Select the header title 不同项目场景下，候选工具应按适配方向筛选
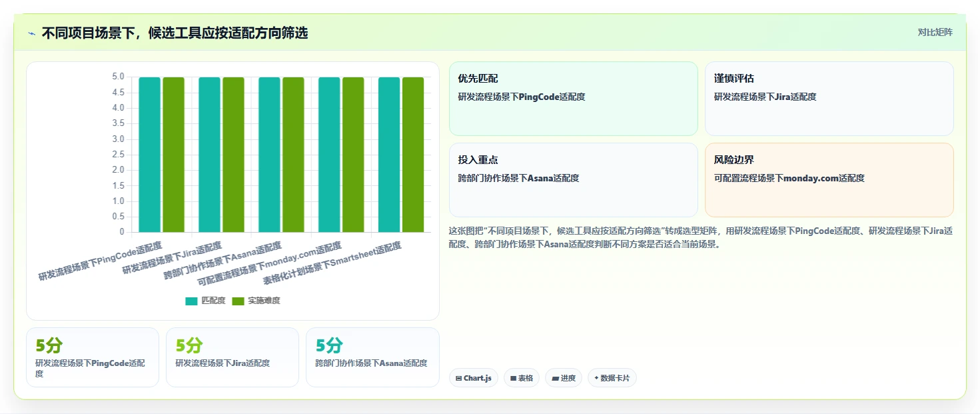Screen dimensions: 980x414 pyautogui.click(x=175, y=33)
